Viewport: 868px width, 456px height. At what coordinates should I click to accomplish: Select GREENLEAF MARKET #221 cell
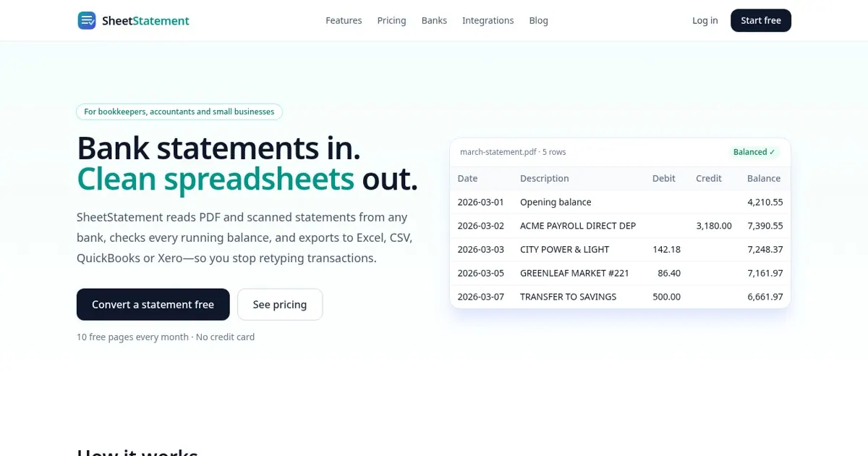click(575, 273)
